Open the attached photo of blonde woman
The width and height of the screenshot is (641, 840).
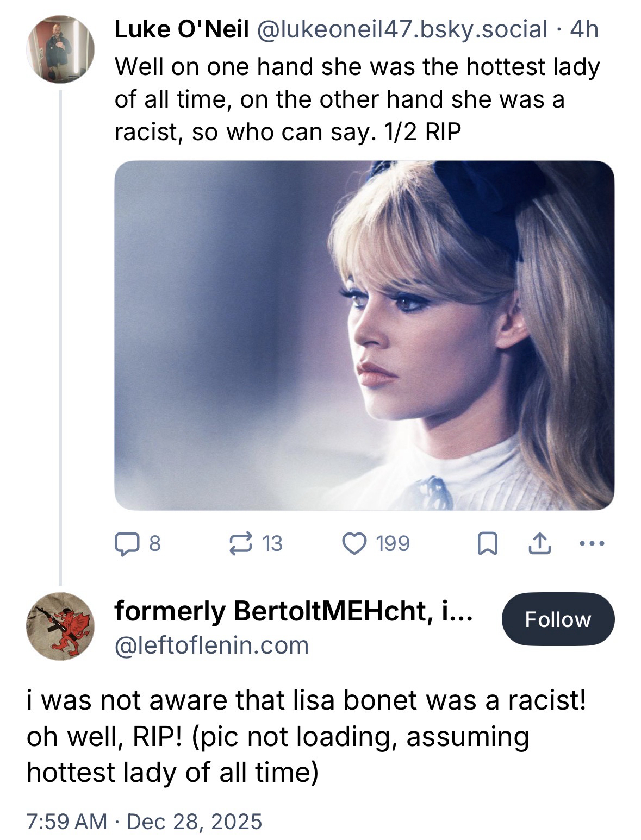pos(364,335)
